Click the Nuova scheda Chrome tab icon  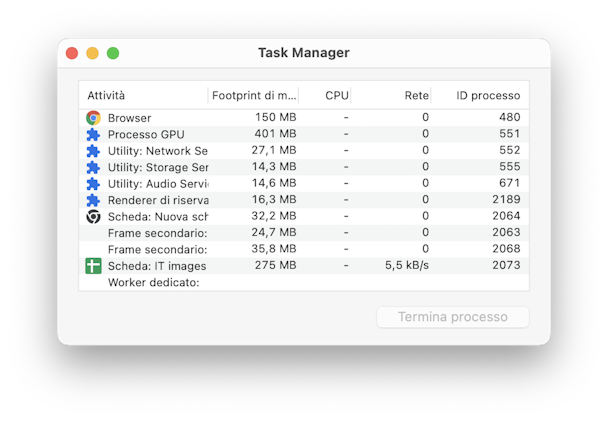tap(93, 216)
